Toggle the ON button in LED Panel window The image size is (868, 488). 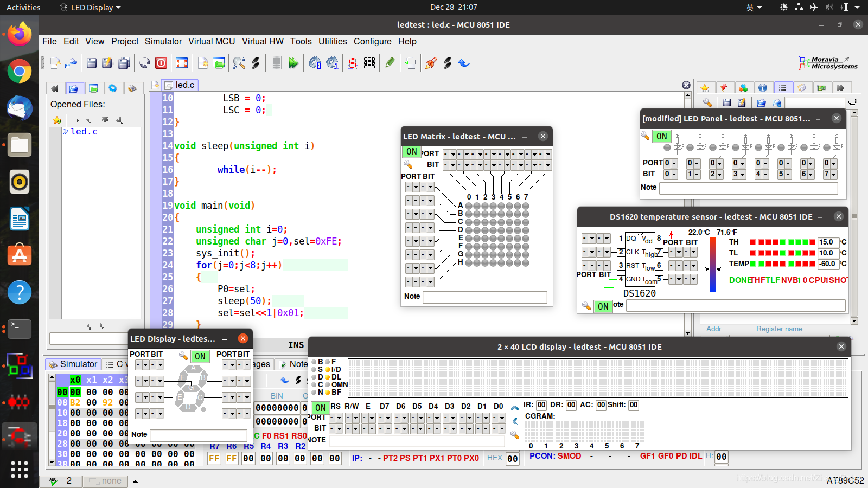point(661,136)
